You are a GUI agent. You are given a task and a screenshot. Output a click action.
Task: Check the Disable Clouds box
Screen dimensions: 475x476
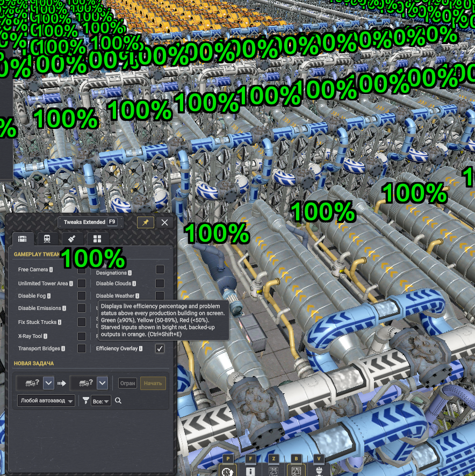(x=160, y=283)
